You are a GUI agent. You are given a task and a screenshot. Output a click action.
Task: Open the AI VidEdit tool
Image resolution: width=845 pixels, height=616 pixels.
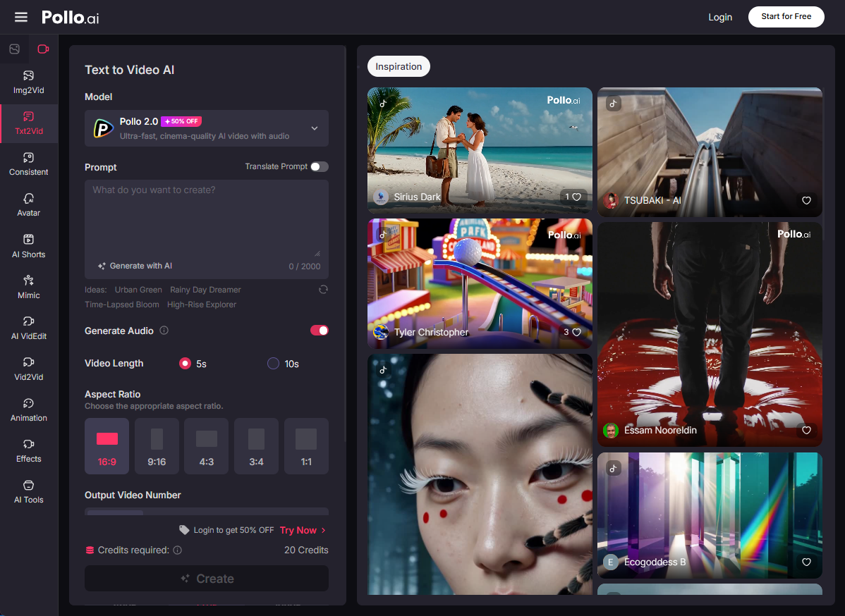28,327
